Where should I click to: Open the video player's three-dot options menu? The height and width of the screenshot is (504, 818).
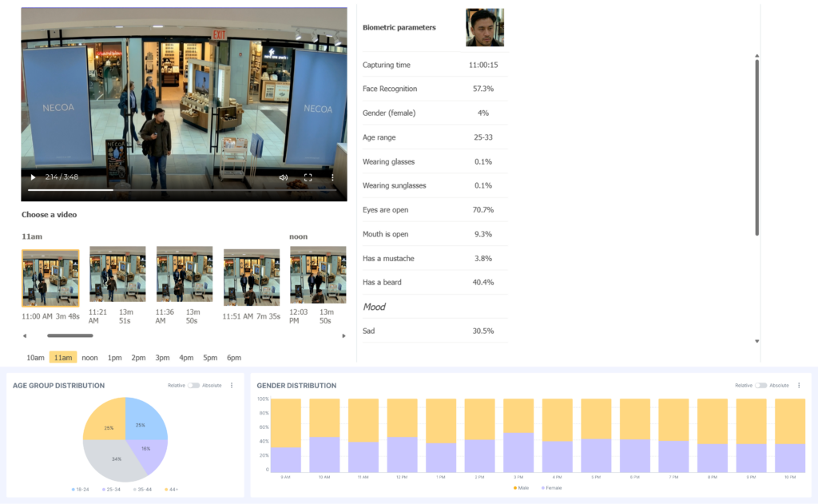pos(333,177)
